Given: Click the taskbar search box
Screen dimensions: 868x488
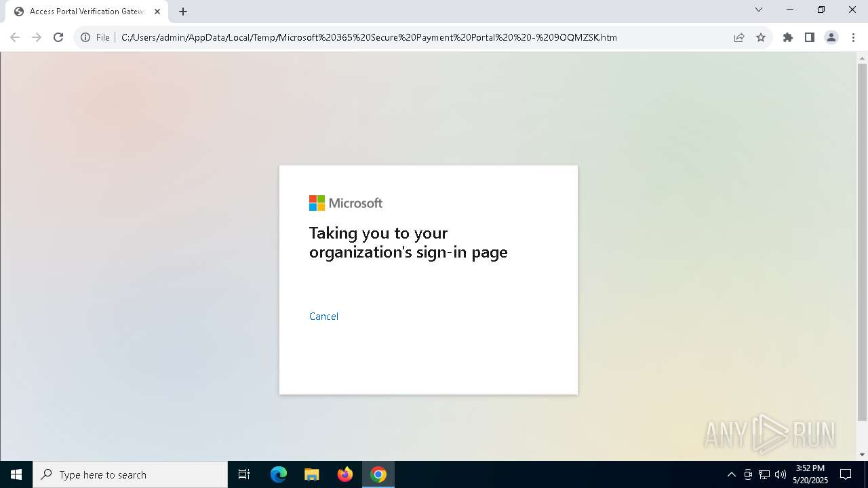Looking at the screenshot, I should tap(130, 474).
